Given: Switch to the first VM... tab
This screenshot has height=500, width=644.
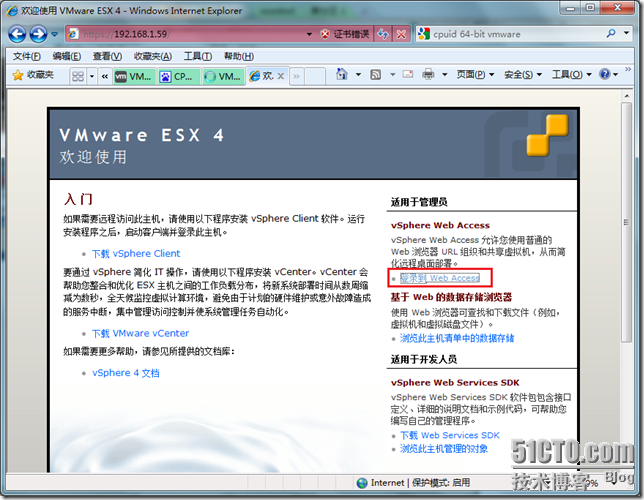Looking at the screenshot, I should tap(134, 76).
